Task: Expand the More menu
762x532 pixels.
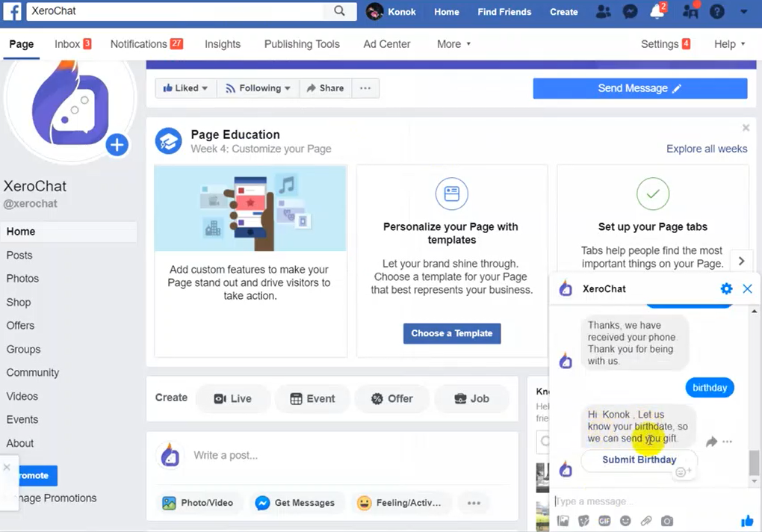Action: (454, 44)
